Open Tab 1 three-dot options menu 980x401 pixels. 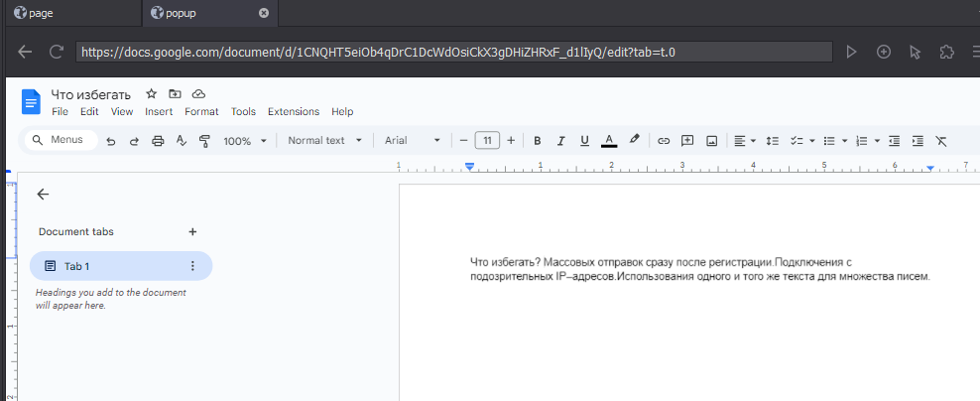pyautogui.click(x=192, y=266)
